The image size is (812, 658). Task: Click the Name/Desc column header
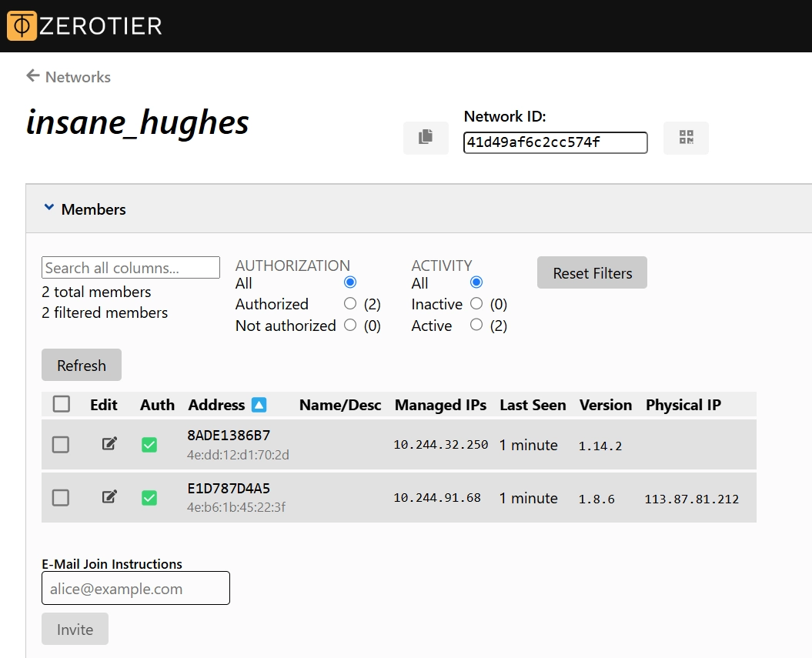coord(339,405)
